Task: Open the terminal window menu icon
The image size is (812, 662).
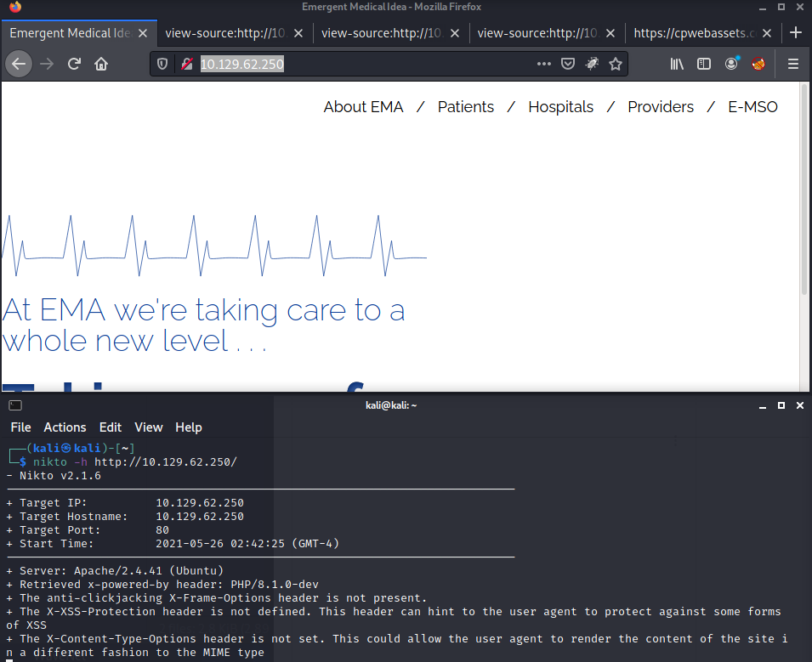Action: (x=14, y=405)
